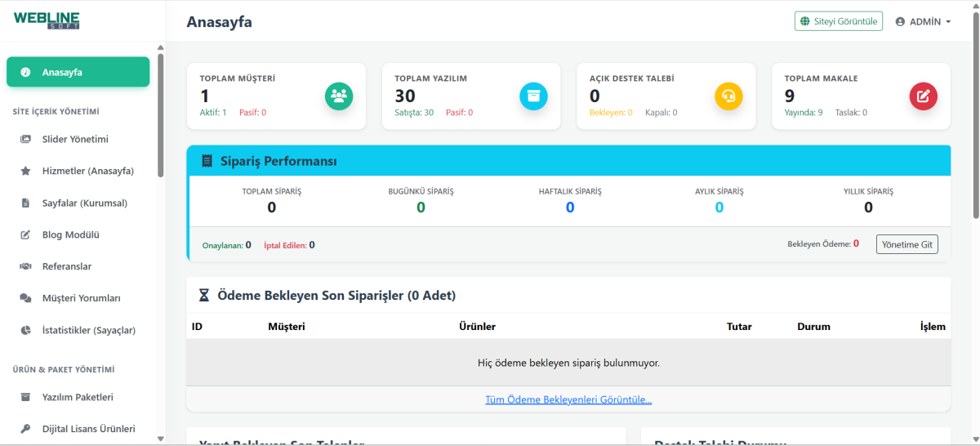
Task: Click the WEBLINE SOFT logo
Action: [47, 20]
